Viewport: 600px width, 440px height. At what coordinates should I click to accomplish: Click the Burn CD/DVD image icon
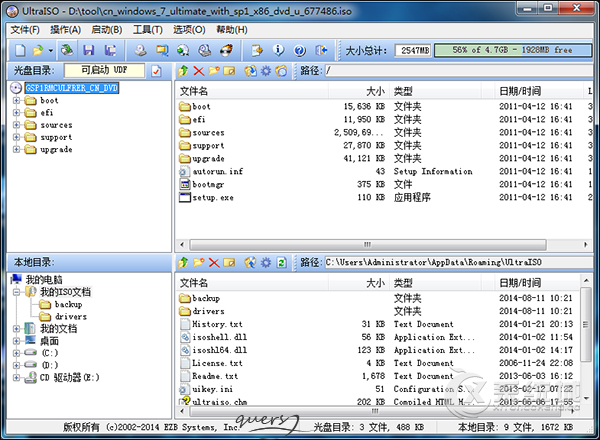click(x=227, y=50)
